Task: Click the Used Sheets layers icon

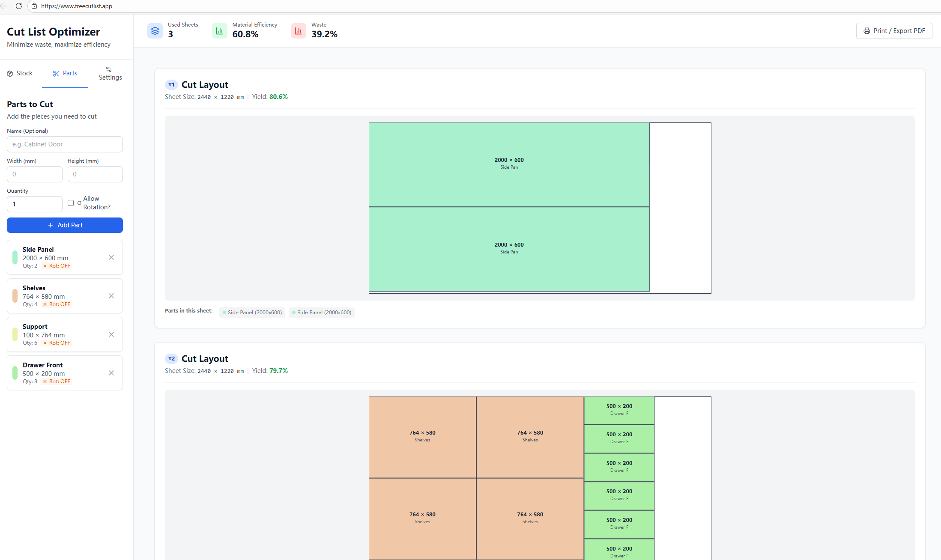Action: coord(155,31)
